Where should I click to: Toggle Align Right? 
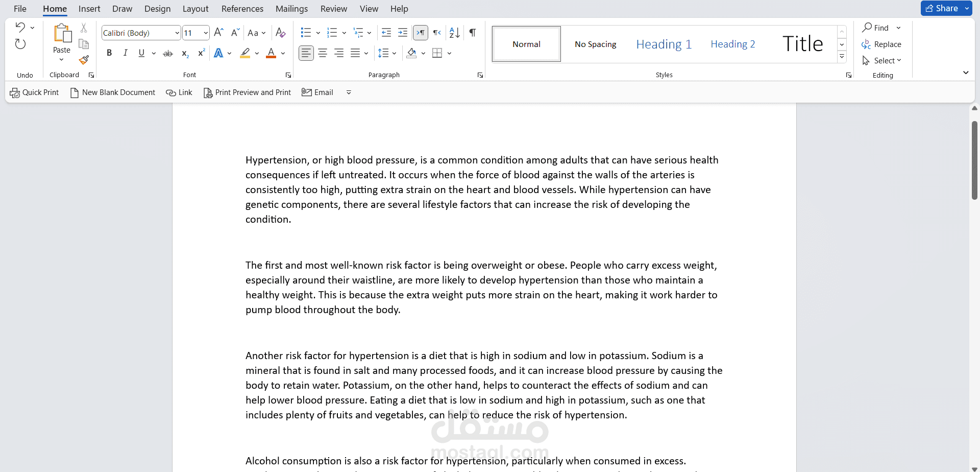(339, 53)
